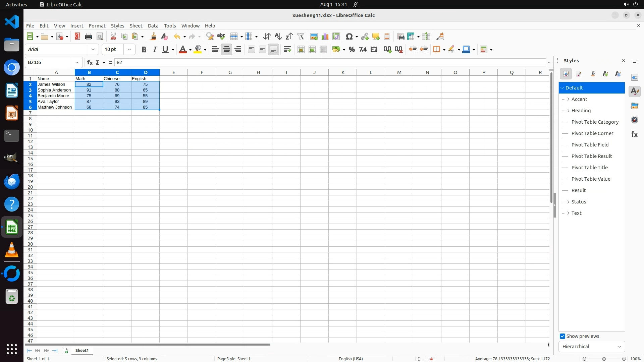Click the Export as PDF icon
The width and height of the screenshot is (644, 362).
[77, 37]
